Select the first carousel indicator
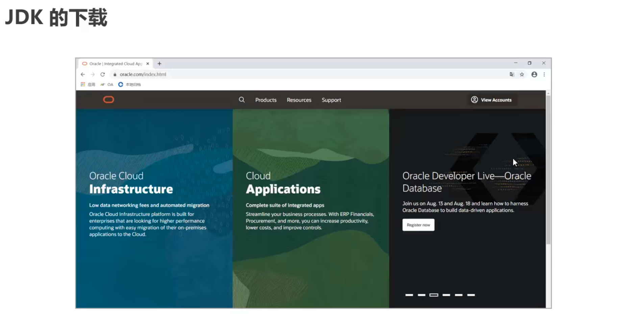Viewport: 644px width, 325px height. (x=409, y=295)
